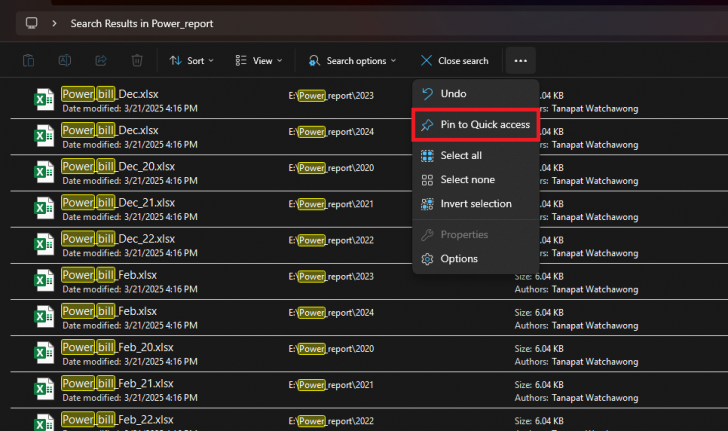The width and height of the screenshot is (728, 431).
Task: Click path E:\Power_report\2022 for Dec_22 file
Action: pyautogui.click(x=331, y=241)
